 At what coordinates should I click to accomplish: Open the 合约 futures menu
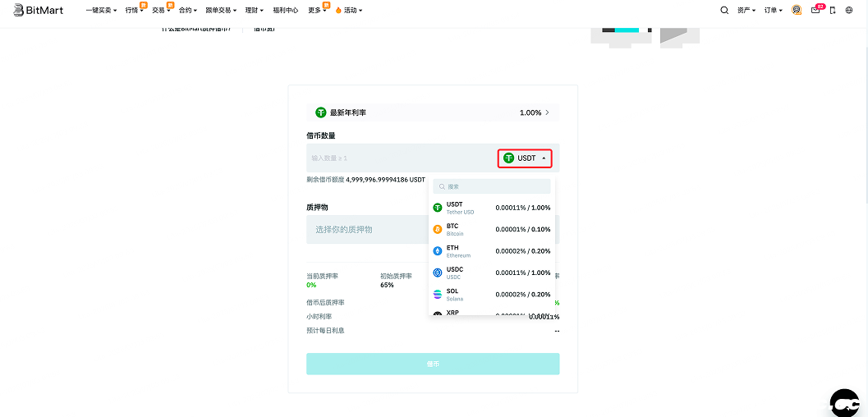tap(187, 11)
